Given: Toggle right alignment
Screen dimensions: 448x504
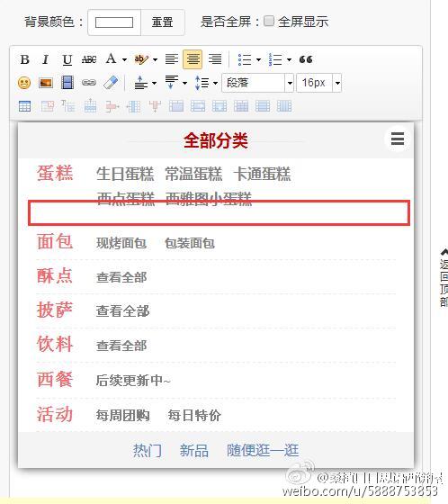Looking at the screenshot, I should [215, 59].
